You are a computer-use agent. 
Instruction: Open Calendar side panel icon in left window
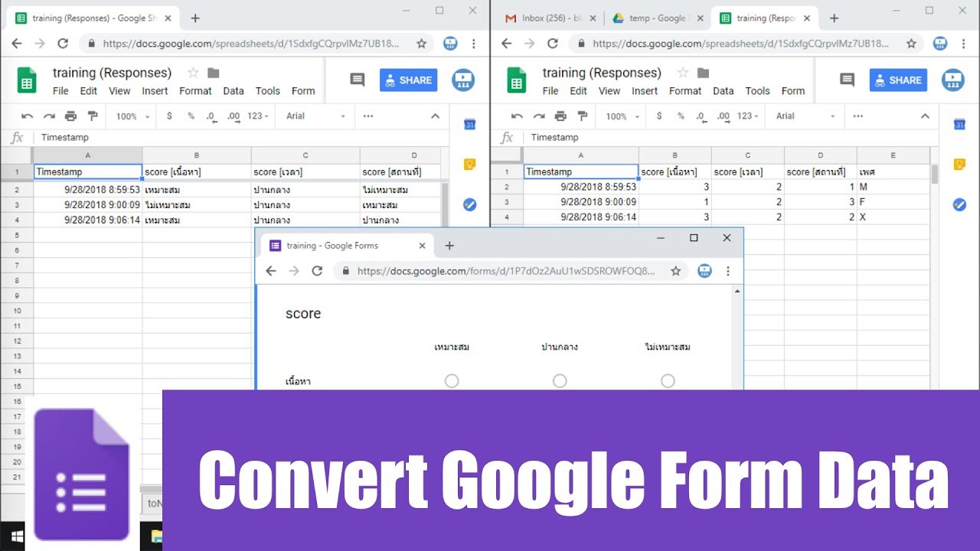click(470, 124)
